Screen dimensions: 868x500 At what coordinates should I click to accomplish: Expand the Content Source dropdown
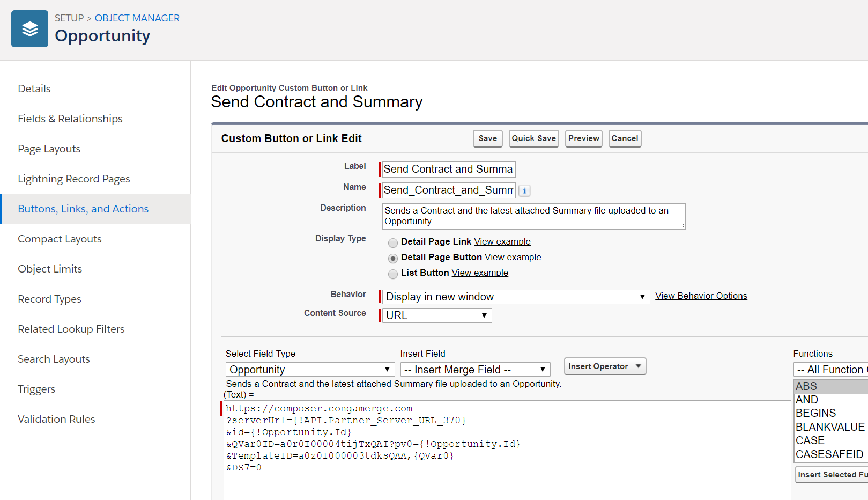coord(436,315)
